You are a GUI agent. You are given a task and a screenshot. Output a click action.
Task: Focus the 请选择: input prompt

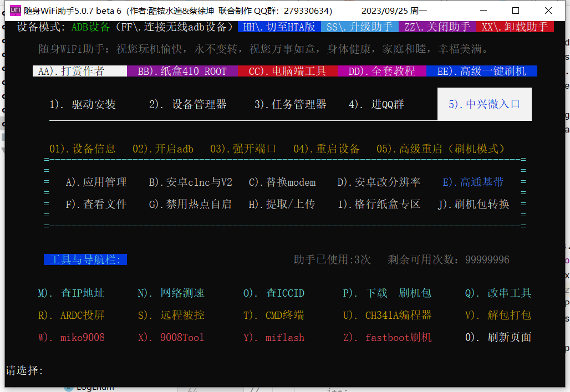(24, 370)
